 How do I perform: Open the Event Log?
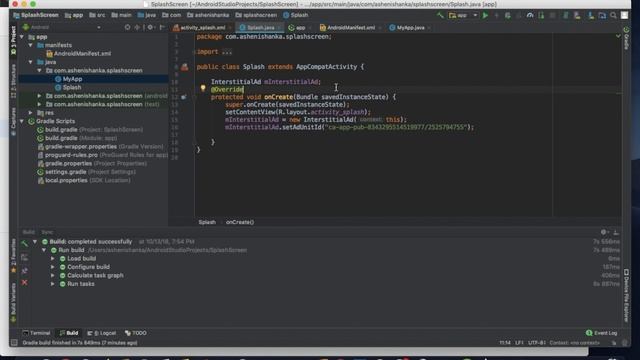[602, 333]
